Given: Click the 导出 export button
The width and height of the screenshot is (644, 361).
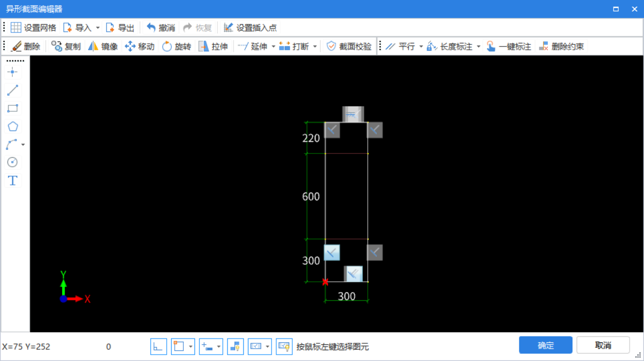Looking at the screenshot, I should [120, 28].
